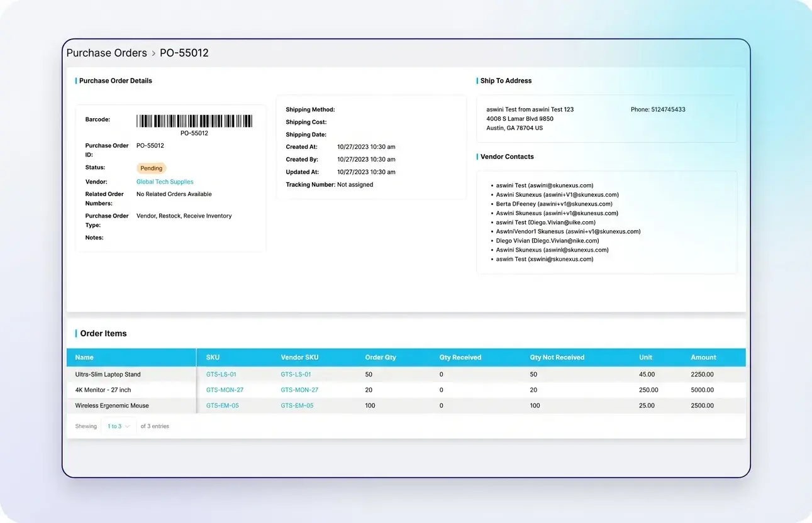Click the Purchase Orders breadcrumb link
Image resolution: width=812 pixels, height=523 pixels.
point(106,53)
